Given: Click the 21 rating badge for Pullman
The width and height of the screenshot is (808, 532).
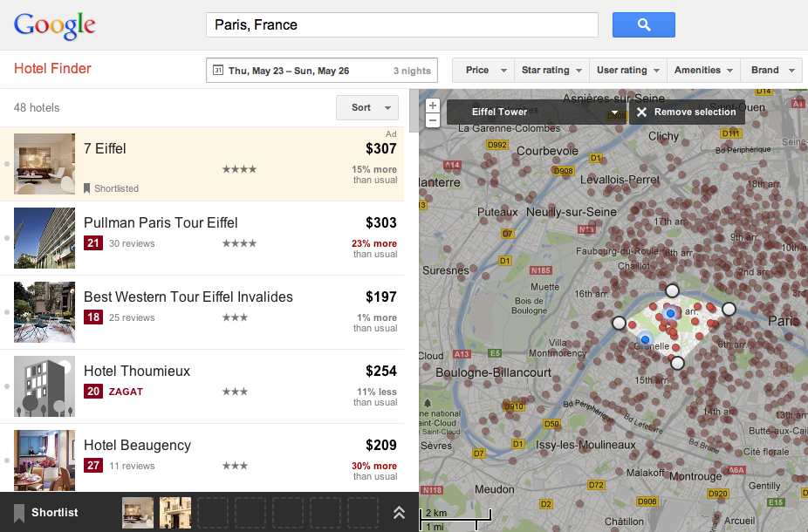Looking at the screenshot, I should pyautogui.click(x=93, y=243).
